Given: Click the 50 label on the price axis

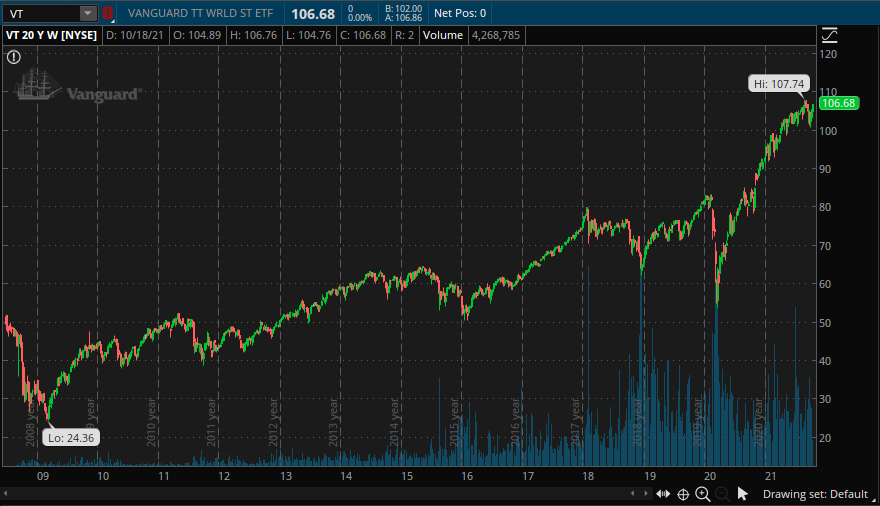Looking at the screenshot, I should click(825, 323).
